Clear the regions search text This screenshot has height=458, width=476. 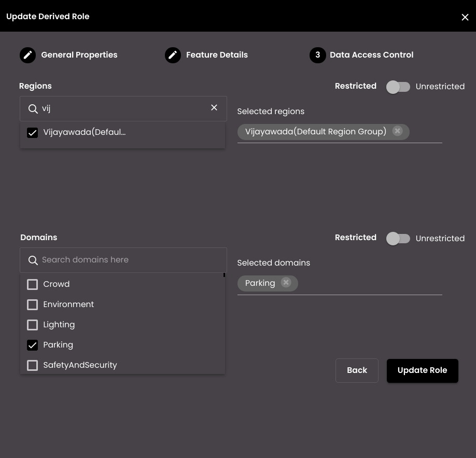214,107
